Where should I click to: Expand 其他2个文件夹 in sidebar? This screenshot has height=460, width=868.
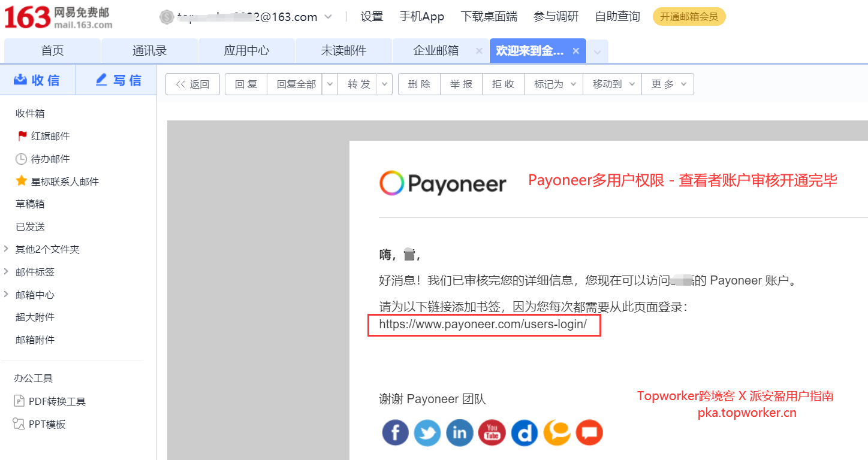tap(6, 249)
